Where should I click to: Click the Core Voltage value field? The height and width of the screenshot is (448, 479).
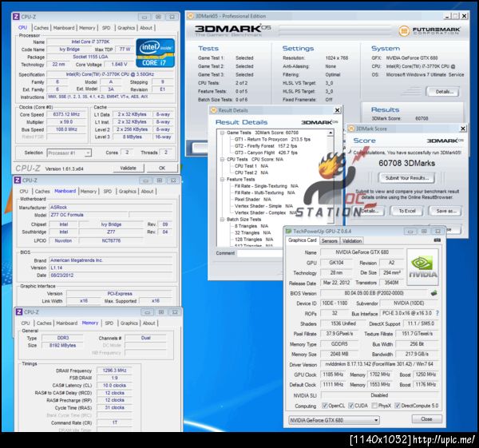(119, 64)
